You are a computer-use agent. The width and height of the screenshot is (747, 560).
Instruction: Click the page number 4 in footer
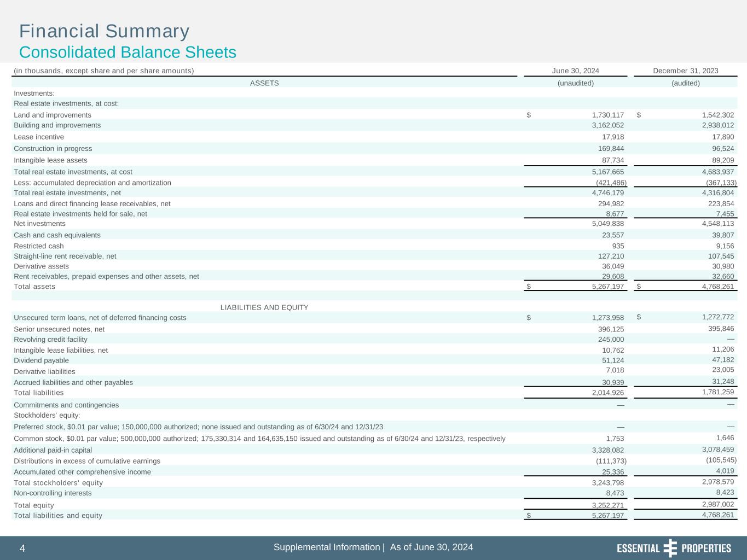tap(22, 549)
